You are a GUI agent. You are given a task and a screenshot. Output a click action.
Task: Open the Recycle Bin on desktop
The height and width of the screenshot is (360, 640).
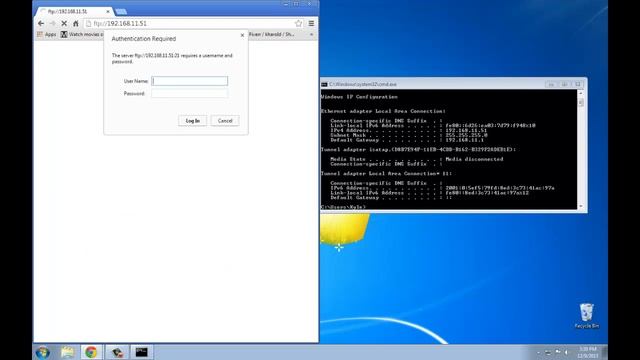[587, 316]
